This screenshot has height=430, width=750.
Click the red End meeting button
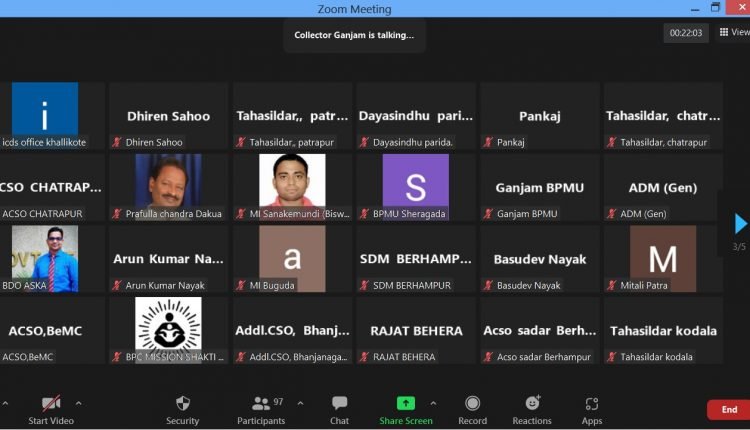(729, 410)
